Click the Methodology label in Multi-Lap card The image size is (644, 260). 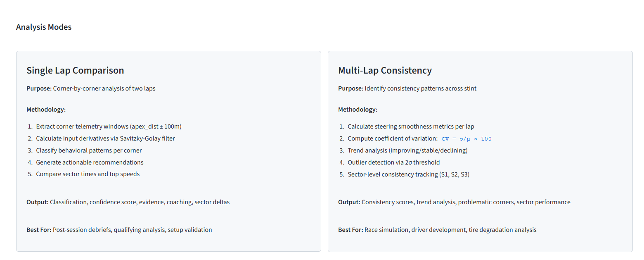pos(358,110)
